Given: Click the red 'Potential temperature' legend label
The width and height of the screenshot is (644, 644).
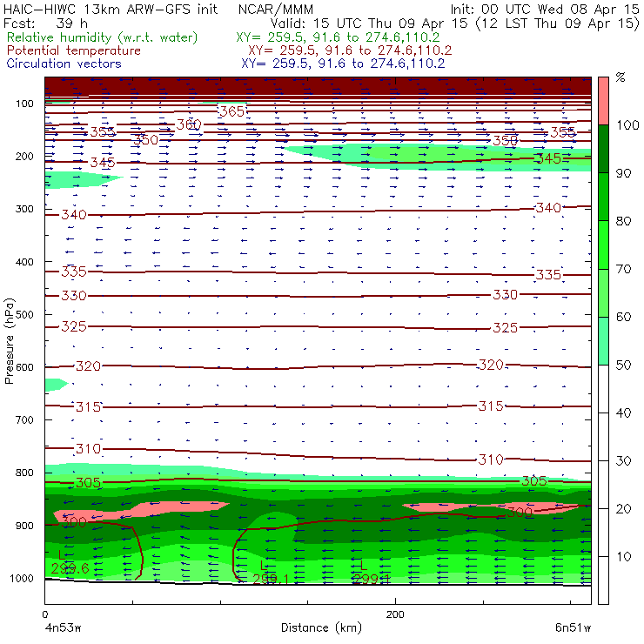Looking at the screenshot, I should (74, 50).
